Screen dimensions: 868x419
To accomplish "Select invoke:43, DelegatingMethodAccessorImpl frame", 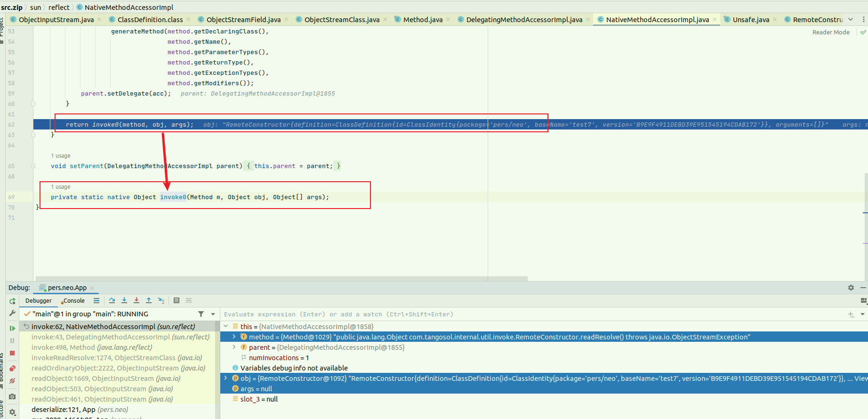I will (x=120, y=337).
